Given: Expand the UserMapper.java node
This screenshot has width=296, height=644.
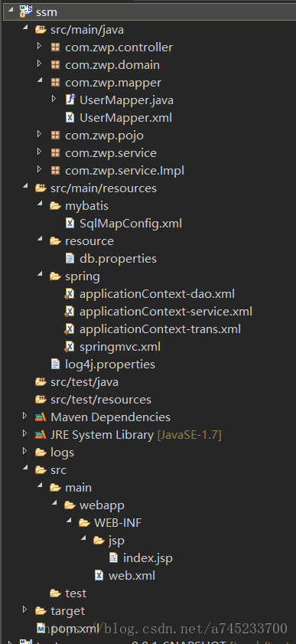Looking at the screenshot, I should (54, 99).
